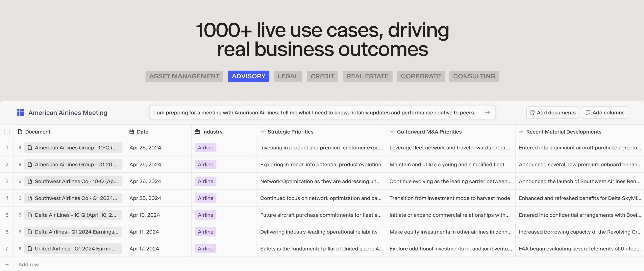The width and height of the screenshot is (644, 271).
Task: Click the Add columns button
Action: [x=605, y=113]
